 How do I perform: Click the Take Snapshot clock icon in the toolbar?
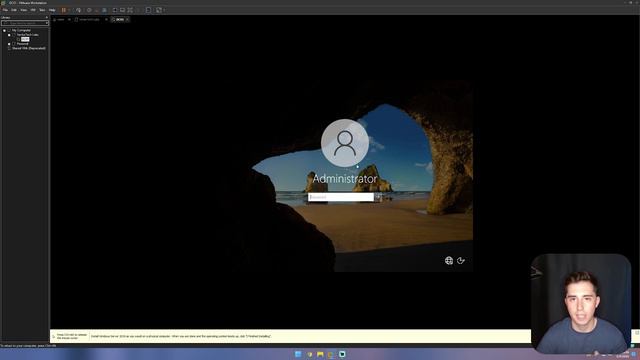(89, 10)
